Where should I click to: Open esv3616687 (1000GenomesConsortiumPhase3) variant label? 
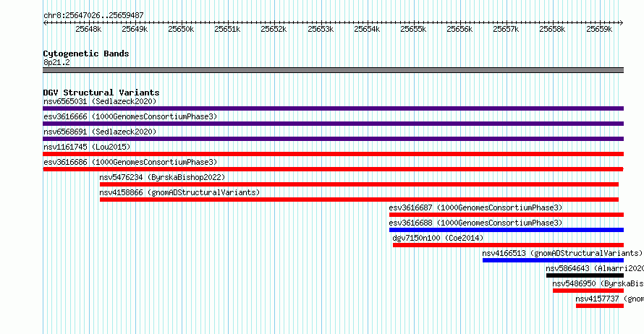(475, 207)
